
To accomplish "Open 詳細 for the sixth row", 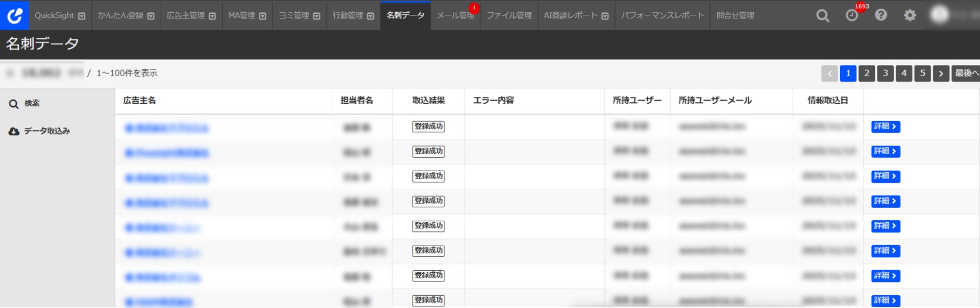I will [886, 251].
